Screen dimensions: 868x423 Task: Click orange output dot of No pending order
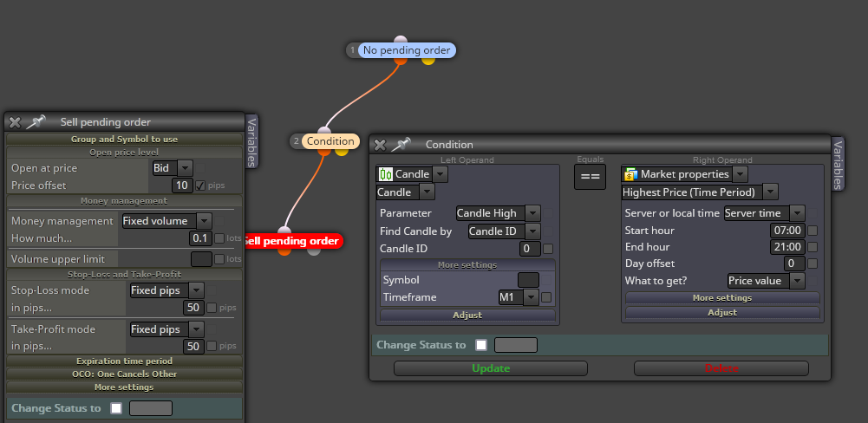pyautogui.click(x=401, y=61)
